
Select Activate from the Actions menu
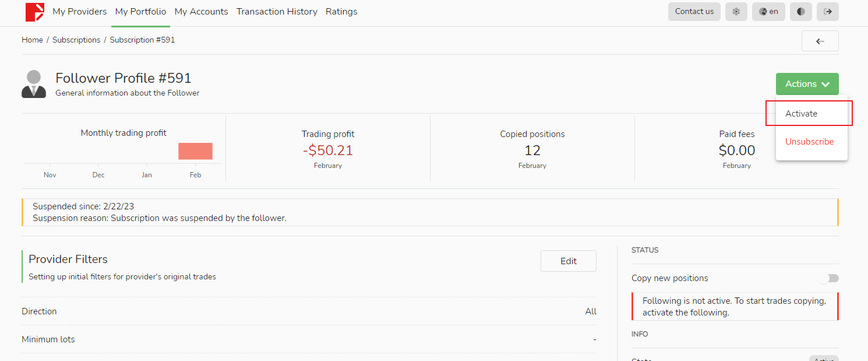(x=802, y=114)
